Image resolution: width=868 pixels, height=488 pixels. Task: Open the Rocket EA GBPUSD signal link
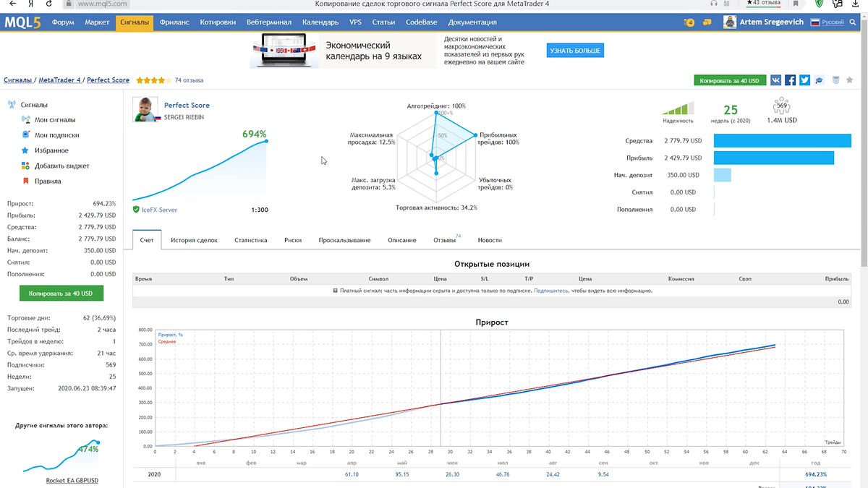point(72,480)
